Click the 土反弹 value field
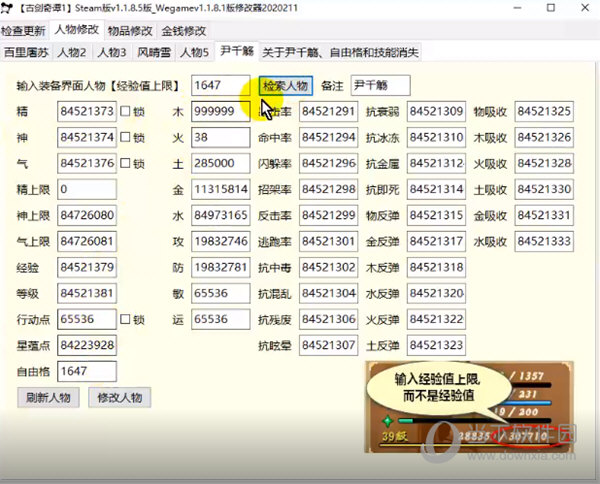This screenshot has width=600, height=484. coord(437,345)
